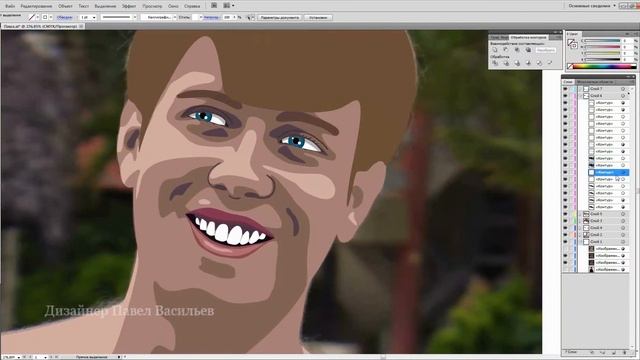Viewport: 640px width, 360px height.
Task: Click the target circle of Слой 1
Action: pyautogui.click(x=623, y=242)
